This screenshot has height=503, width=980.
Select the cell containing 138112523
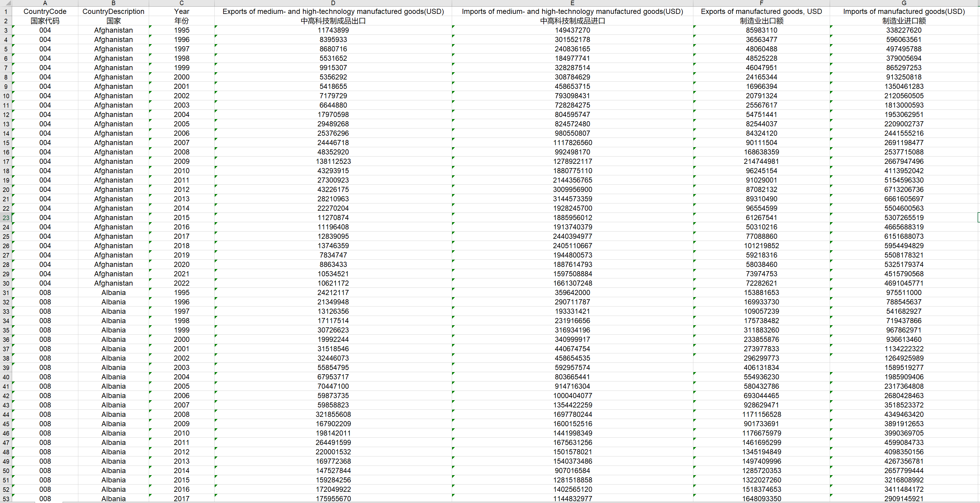point(333,161)
